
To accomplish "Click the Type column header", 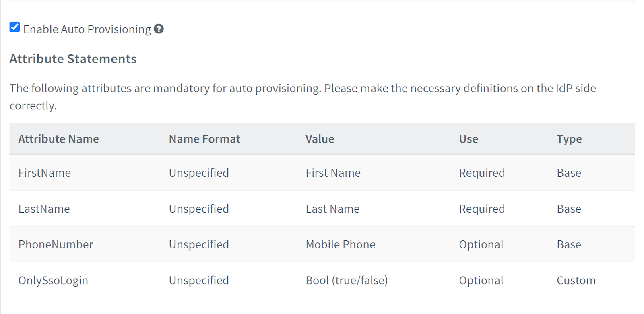I will 569,139.
